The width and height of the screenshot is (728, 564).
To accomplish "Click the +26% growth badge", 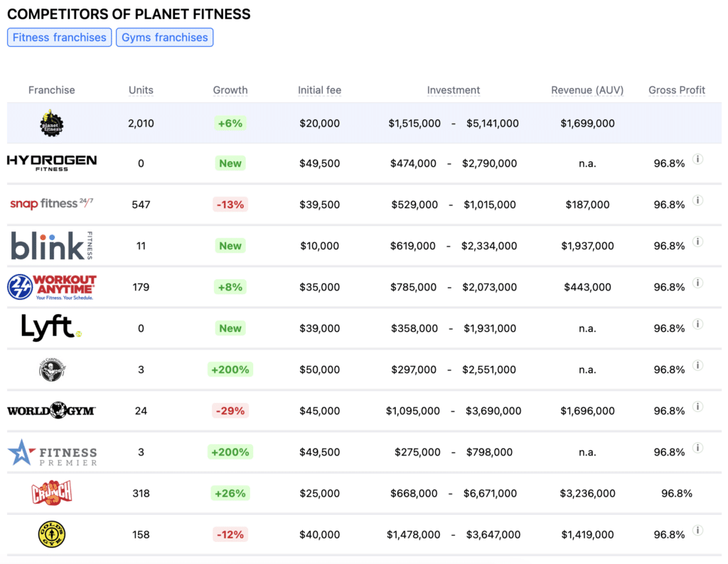I will coord(230,494).
